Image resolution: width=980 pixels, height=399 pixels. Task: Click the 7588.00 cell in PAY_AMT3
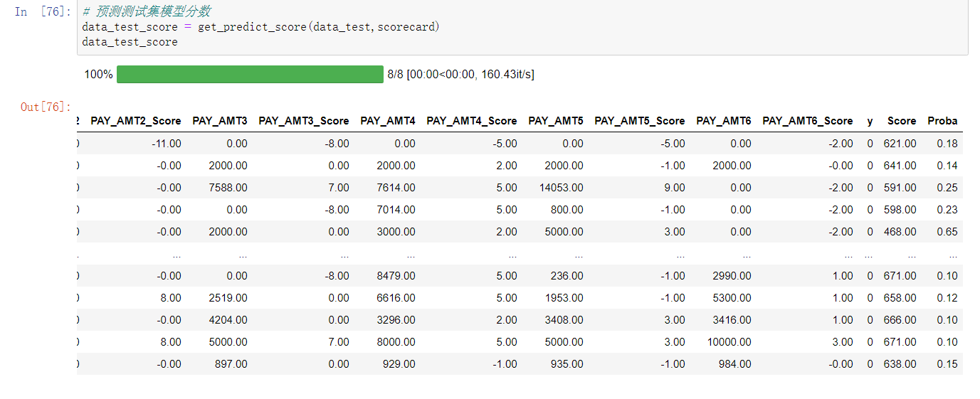[228, 188]
